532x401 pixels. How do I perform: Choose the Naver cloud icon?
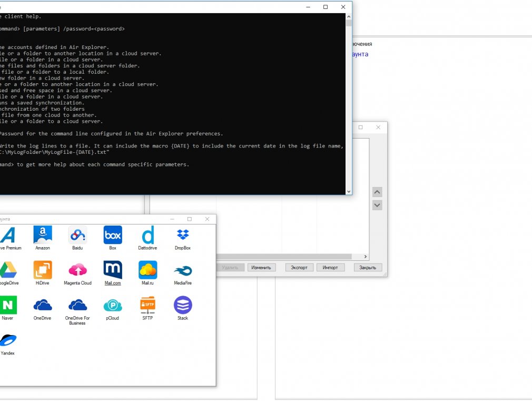pos(8,305)
